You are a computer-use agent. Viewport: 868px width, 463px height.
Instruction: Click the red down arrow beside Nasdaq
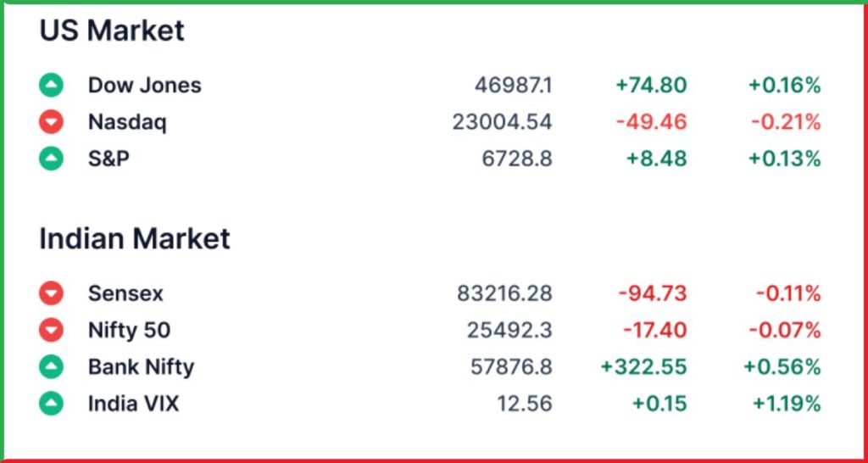51,122
